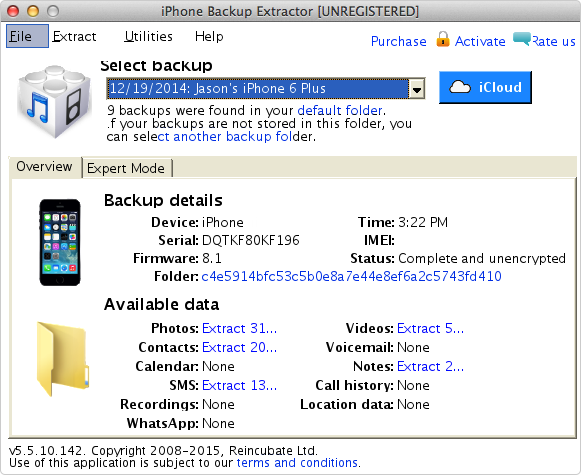Viewport: 581px width, 475px height.
Task: Click the Voicemail None value
Action: [413, 348]
